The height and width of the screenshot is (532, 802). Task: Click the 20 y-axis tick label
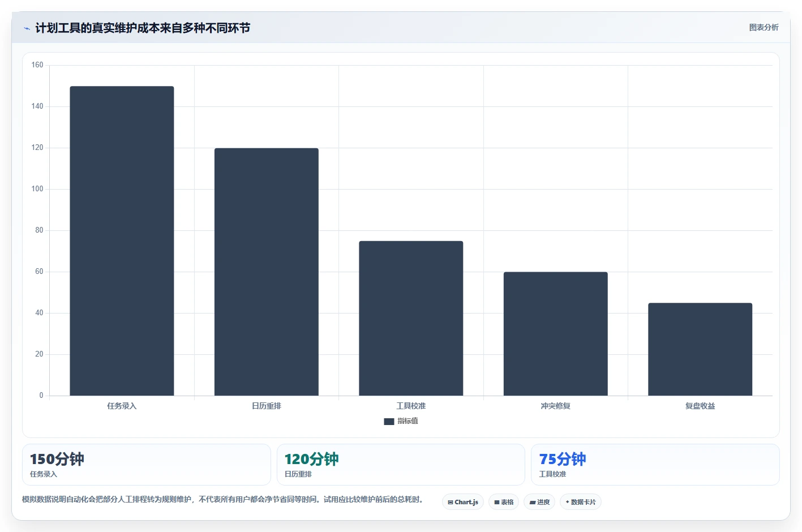pos(39,354)
